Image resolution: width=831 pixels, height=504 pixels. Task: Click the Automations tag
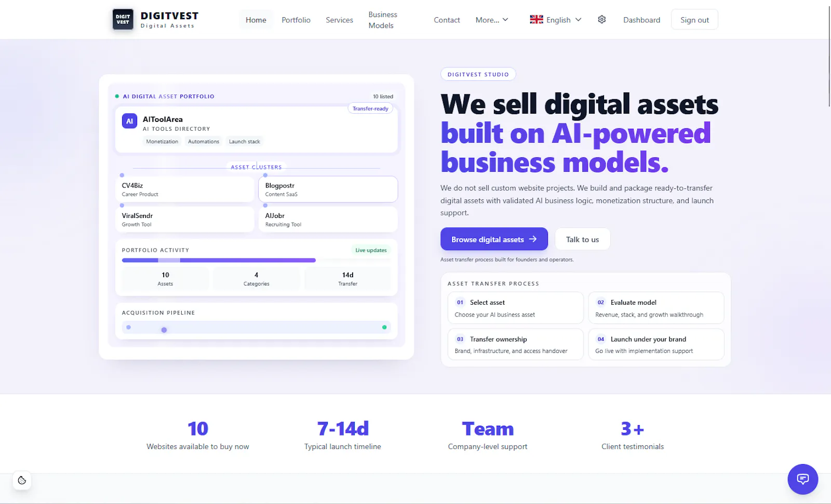click(x=204, y=142)
